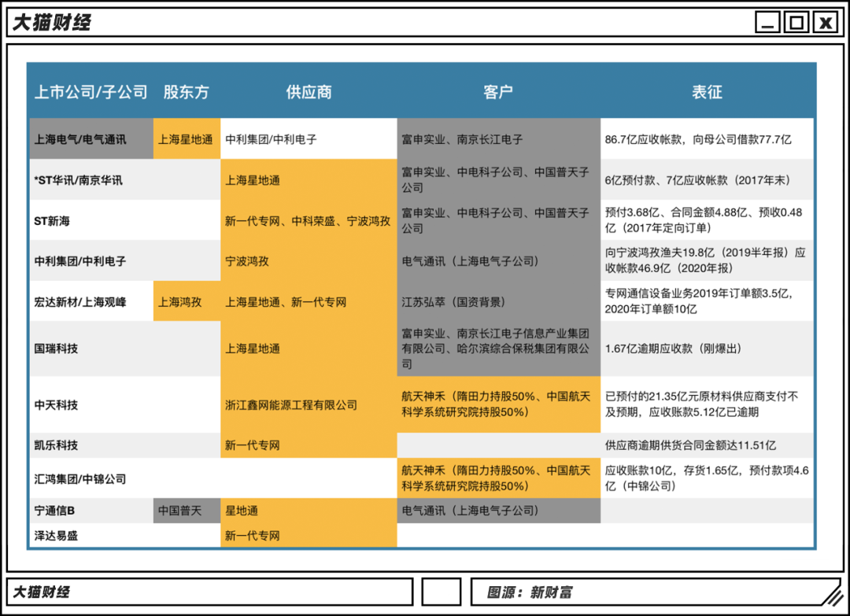Click the customer cell in the *ST华讯 row
This screenshot has width=850, height=616.
[498, 179]
